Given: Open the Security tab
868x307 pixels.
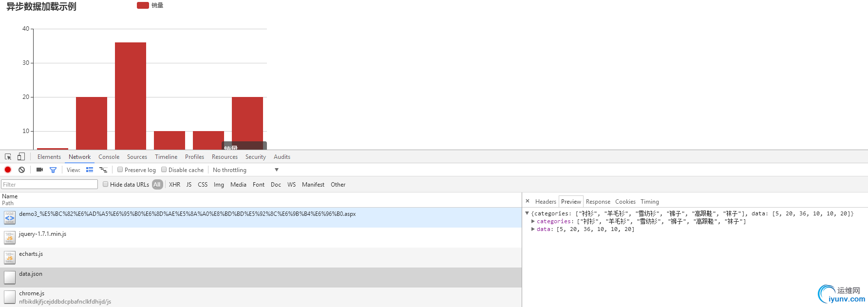Looking at the screenshot, I should 256,157.
